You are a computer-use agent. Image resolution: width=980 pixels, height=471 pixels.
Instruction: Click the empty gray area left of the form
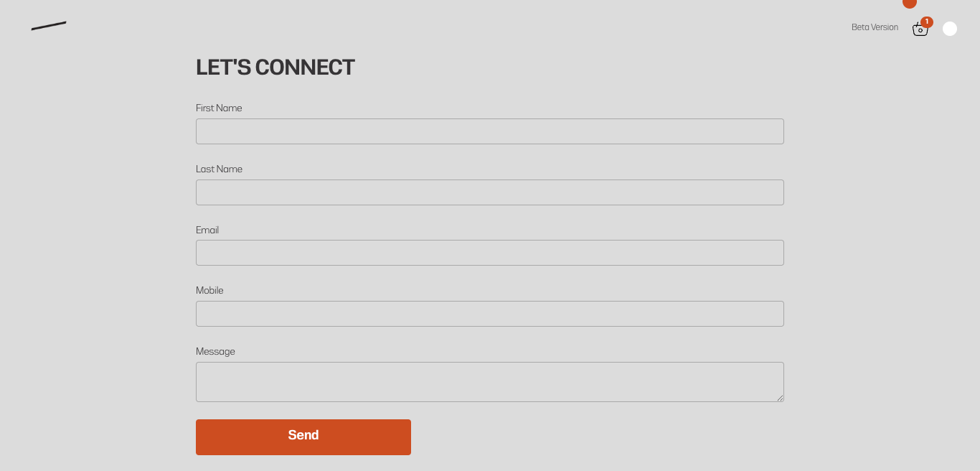(x=97, y=251)
